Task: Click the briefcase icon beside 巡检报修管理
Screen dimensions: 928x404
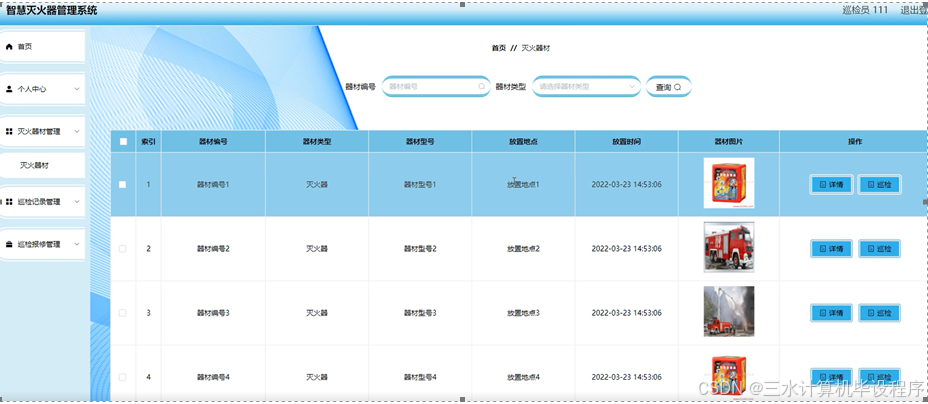Action: (9, 244)
